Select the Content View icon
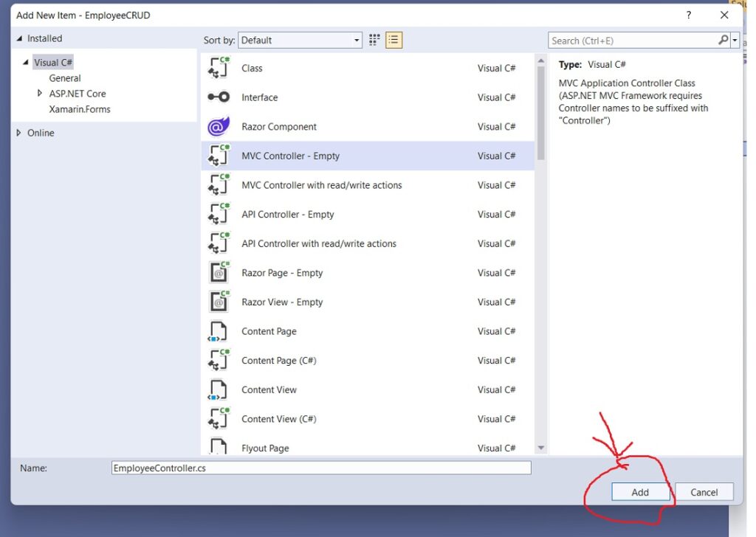 (x=219, y=389)
